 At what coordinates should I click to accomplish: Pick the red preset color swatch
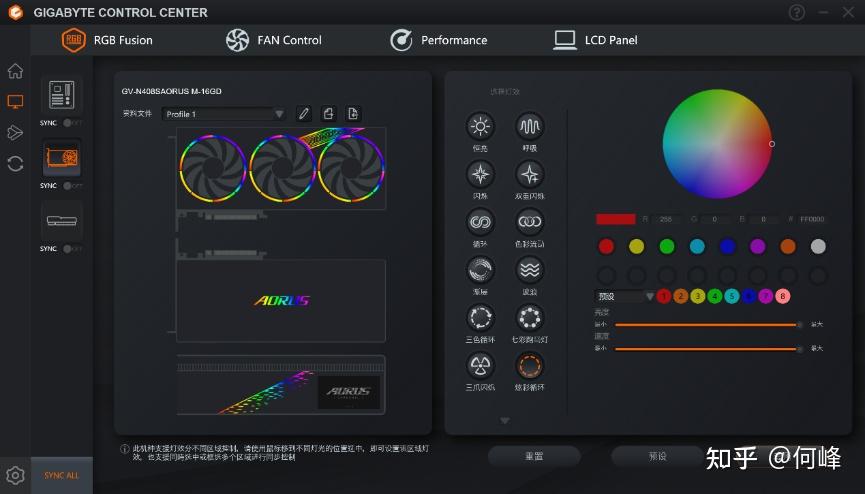(606, 246)
